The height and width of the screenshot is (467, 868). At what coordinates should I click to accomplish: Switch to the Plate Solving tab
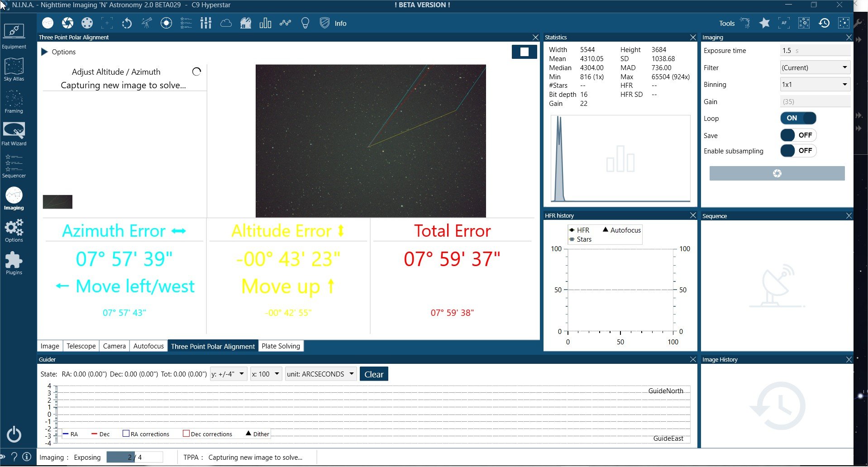(x=281, y=346)
